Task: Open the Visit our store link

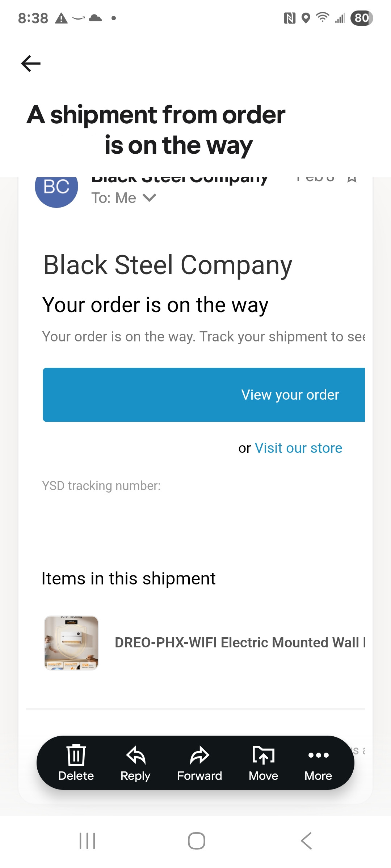Action: (x=298, y=448)
